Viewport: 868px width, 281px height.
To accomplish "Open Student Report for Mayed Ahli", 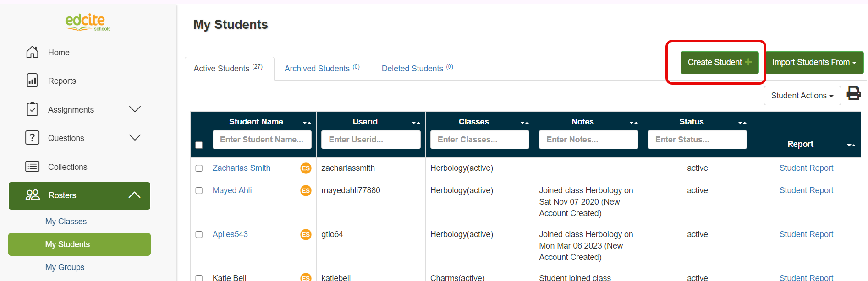I will pyautogui.click(x=806, y=190).
